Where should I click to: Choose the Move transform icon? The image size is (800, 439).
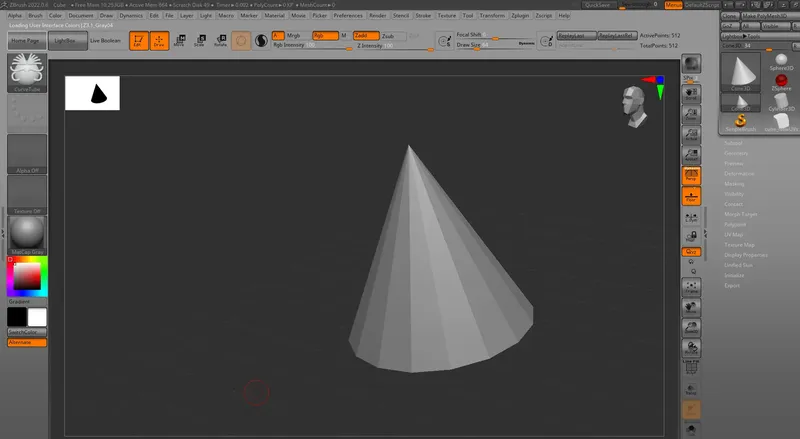[179, 41]
